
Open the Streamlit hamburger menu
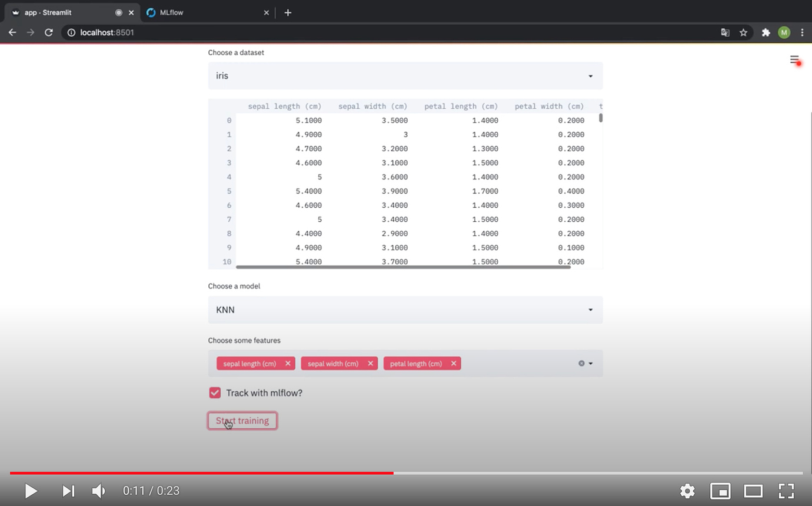[794, 60]
